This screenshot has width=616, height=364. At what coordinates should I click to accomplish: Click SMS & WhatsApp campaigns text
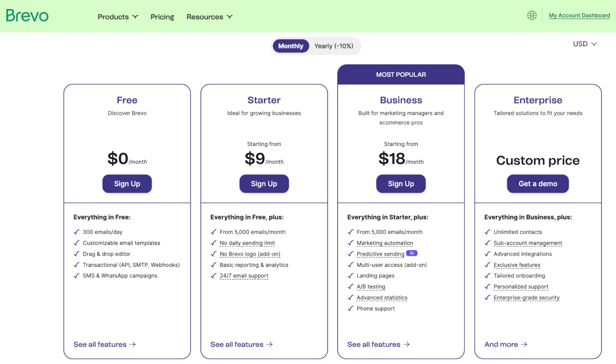tap(120, 276)
